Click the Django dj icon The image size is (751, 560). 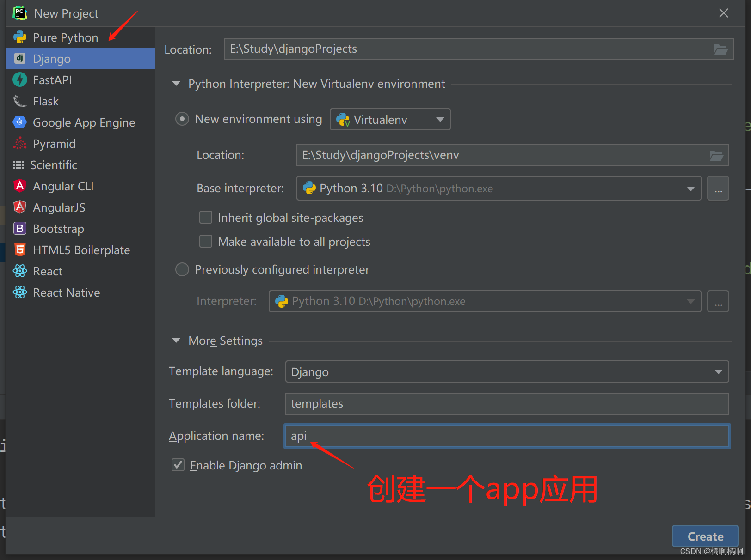tap(20, 58)
